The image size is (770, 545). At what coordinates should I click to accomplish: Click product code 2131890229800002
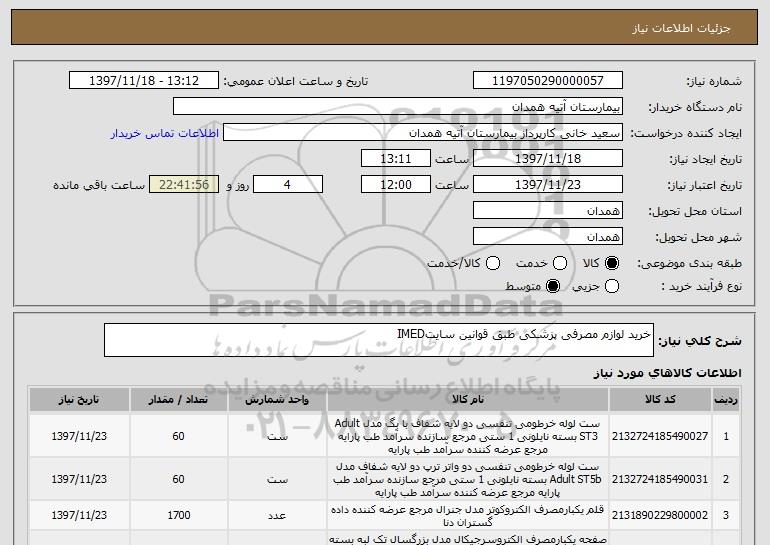(660, 515)
